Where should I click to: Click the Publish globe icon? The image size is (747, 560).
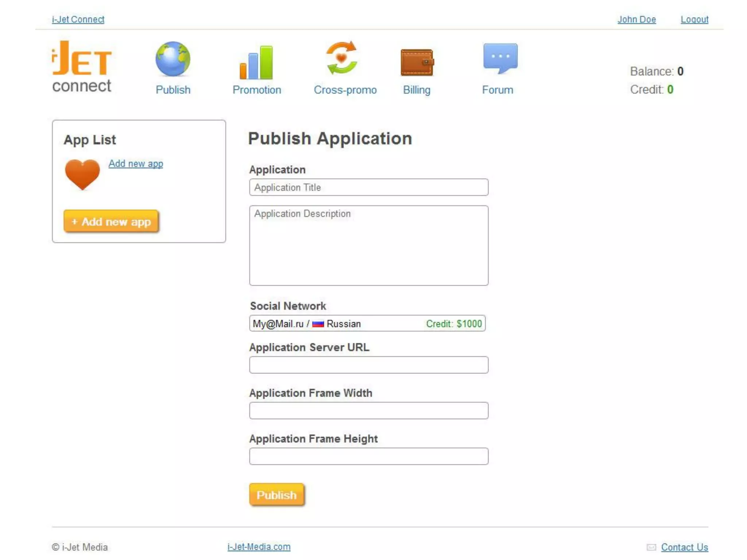[173, 59]
